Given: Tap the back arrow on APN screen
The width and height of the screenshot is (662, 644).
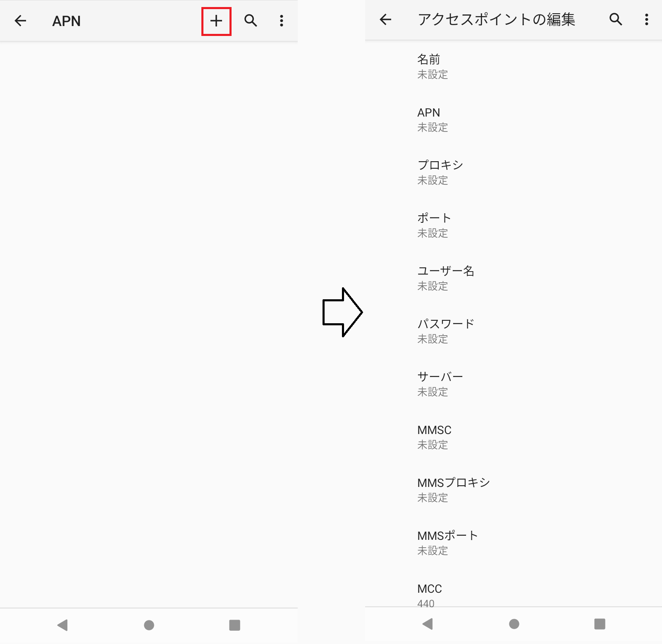Looking at the screenshot, I should [x=20, y=21].
